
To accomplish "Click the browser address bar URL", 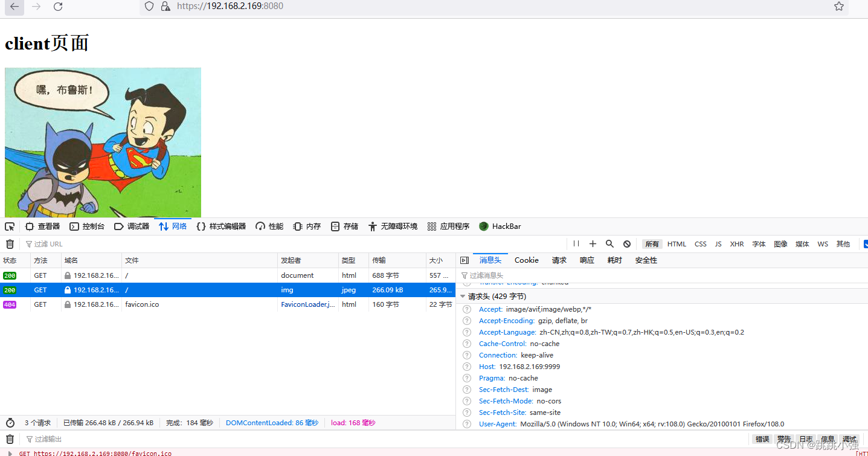I will (230, 6).
